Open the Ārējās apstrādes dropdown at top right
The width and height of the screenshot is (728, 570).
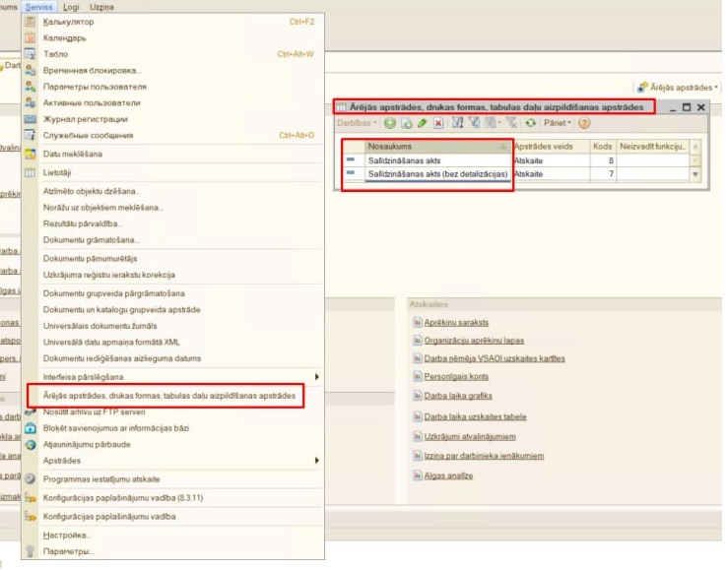pos(679,88)
